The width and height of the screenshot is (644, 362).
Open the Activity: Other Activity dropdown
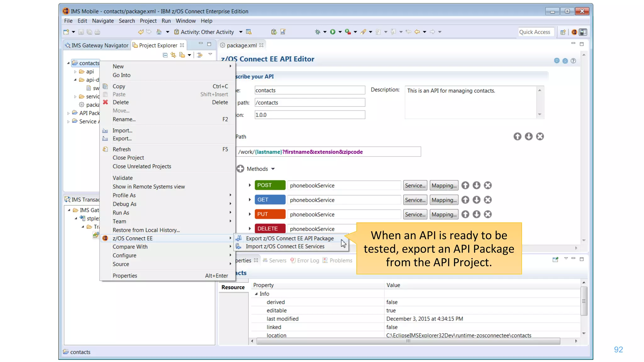point(241,32)
